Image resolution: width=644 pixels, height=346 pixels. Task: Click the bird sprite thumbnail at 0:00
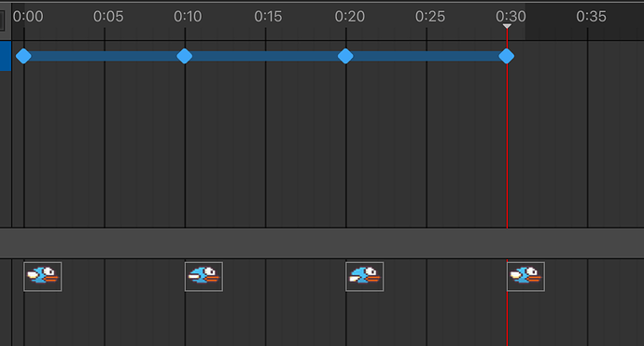pos(43,277)
